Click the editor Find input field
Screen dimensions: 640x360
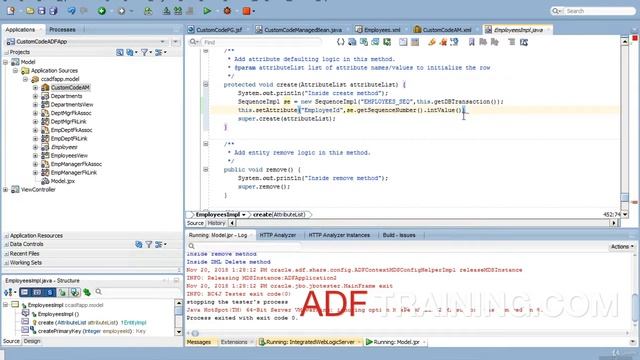[261, 42]
